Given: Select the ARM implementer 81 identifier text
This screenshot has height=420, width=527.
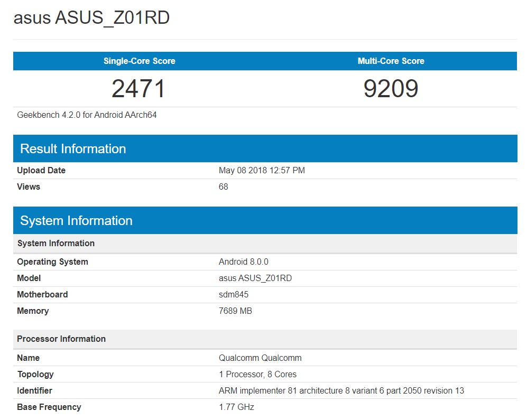Looking at the screenshot, I should coord(341,391).
